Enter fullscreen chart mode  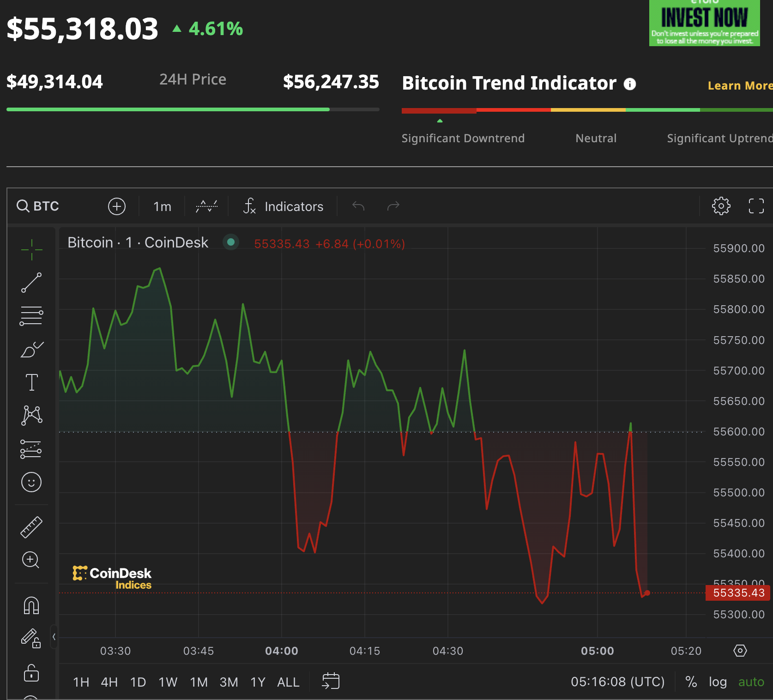coord(756,206)
